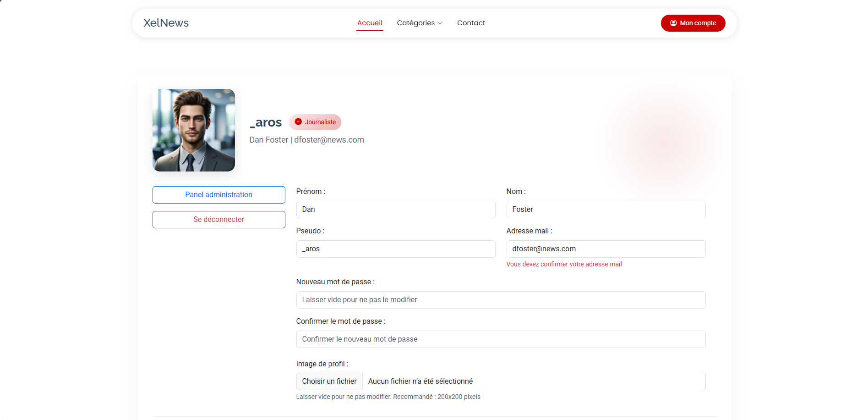
Task: Click the 'Image de profil :' label
Action: (x=322, y=364)
